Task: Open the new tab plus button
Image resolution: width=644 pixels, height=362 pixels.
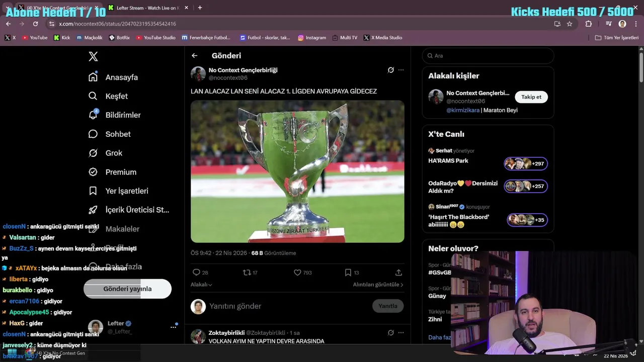Action: tap(200, 8)
